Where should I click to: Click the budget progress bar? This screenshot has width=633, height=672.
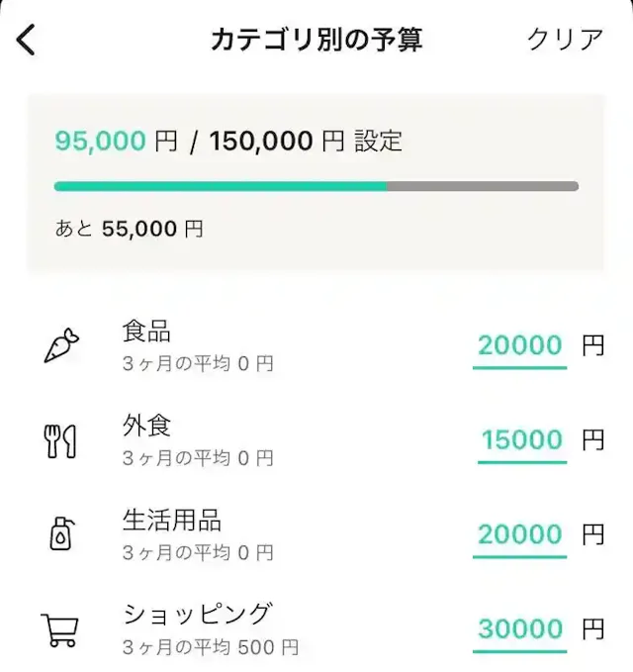coord(316,186)
